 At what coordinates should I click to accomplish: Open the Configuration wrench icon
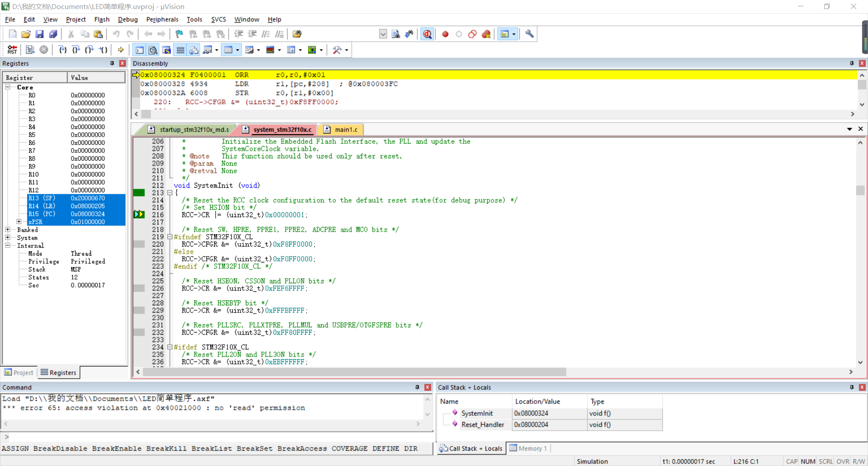pos(529,34)
